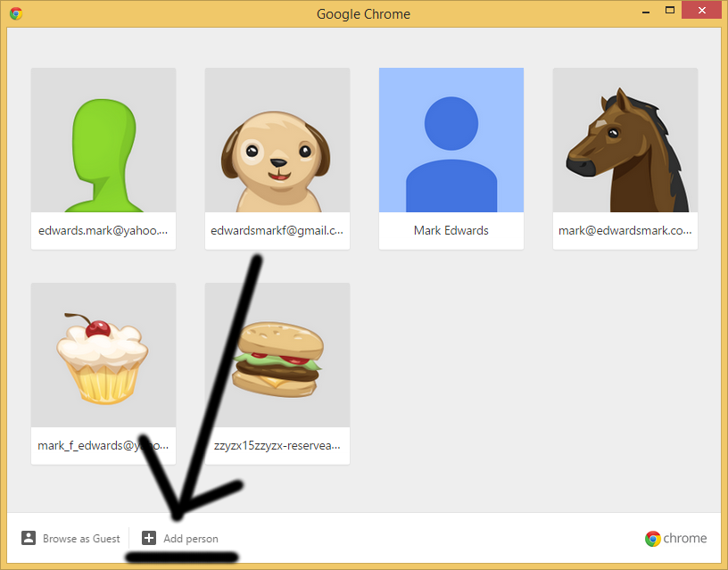Click the plus icon for Add person
Screen dimensions: 728x570
149,538
